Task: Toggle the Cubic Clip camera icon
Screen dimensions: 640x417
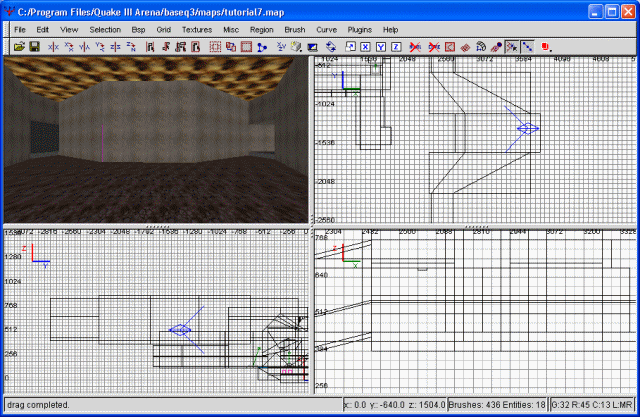Action: [x=313, y=47]
